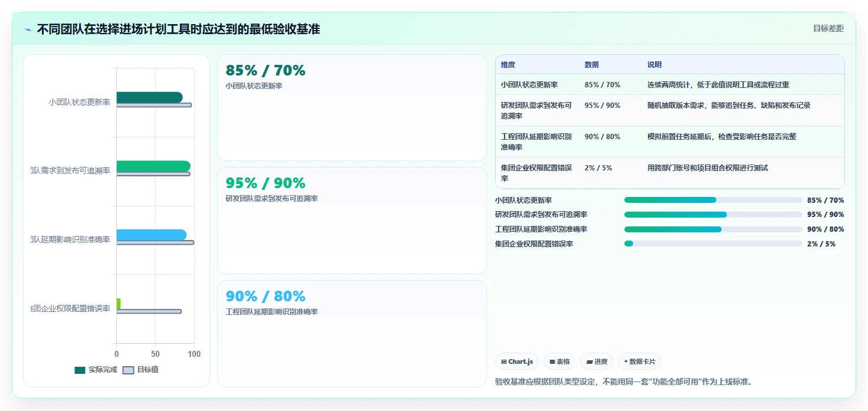
Task: Click the blue 延期影响识别准确率 chart bar
Action: pos(151,235)
